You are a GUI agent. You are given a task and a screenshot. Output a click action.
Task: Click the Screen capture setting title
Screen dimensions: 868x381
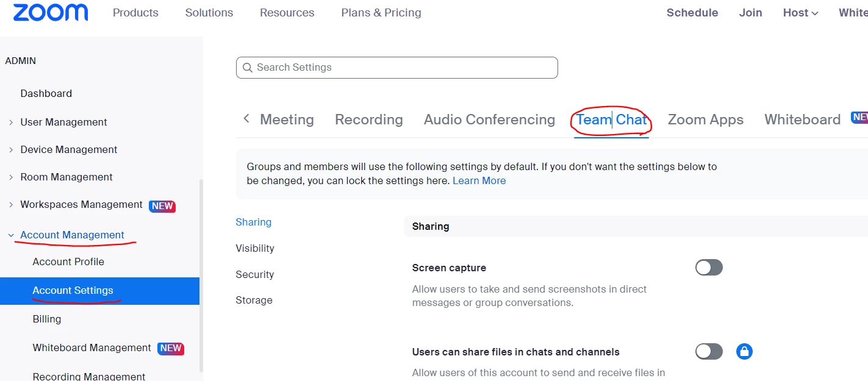449,268
